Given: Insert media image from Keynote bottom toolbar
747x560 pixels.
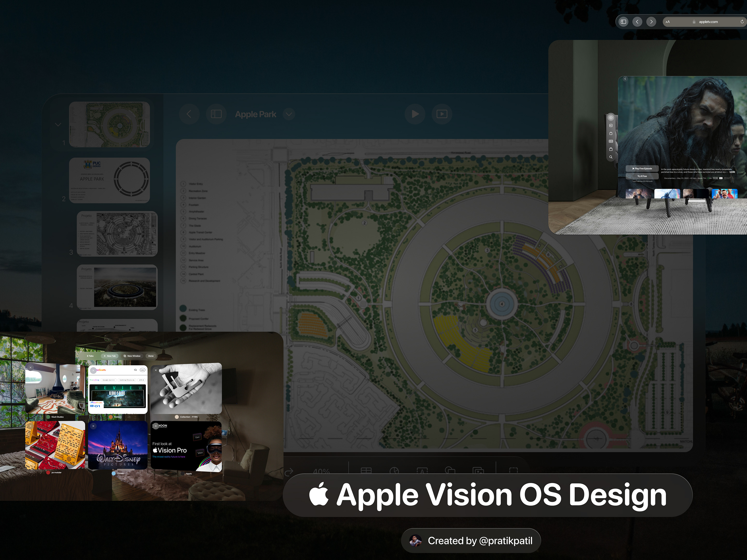Looking at the screenshot, I should tap(478, 471).
